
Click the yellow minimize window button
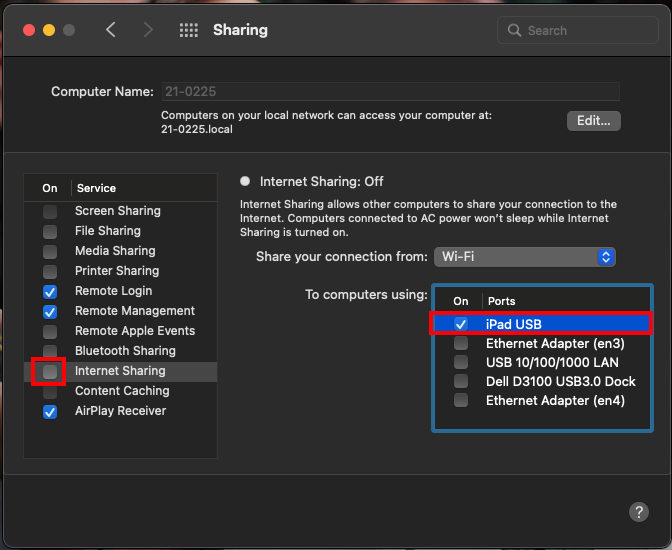[x=48, y=30]
